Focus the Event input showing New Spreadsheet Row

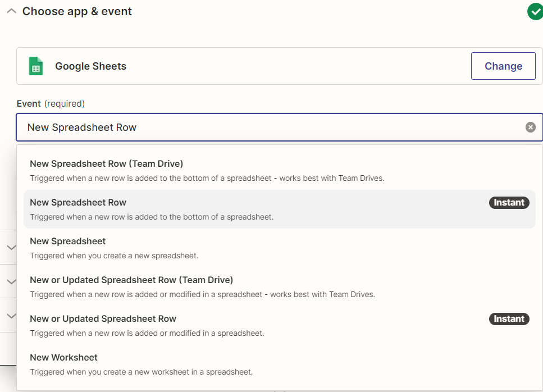pos(279,127)
